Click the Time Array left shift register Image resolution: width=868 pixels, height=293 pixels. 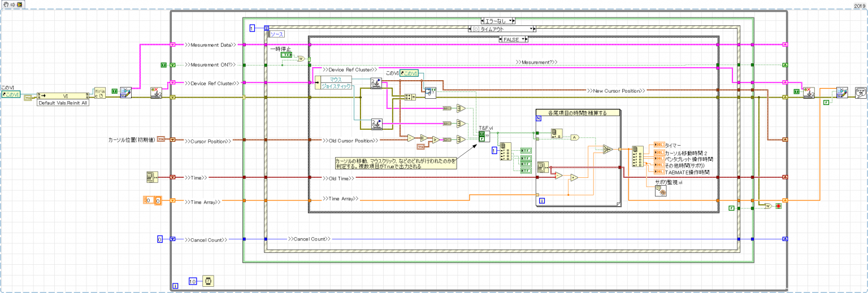[173, 200]
